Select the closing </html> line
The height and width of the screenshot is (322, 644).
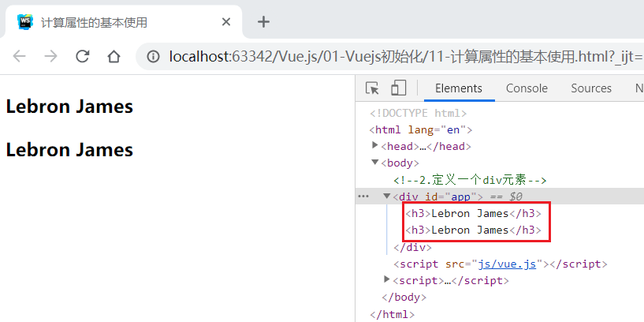coord(392,315)
